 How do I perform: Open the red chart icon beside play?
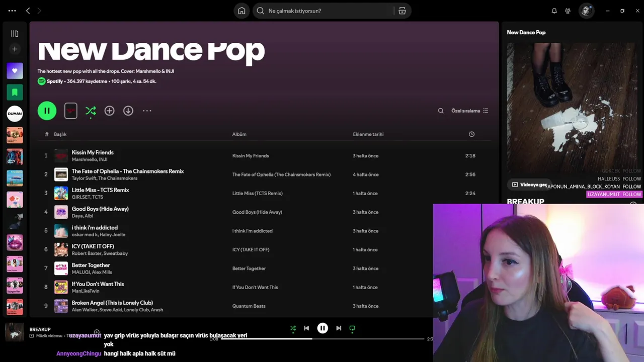click(71, 111)
